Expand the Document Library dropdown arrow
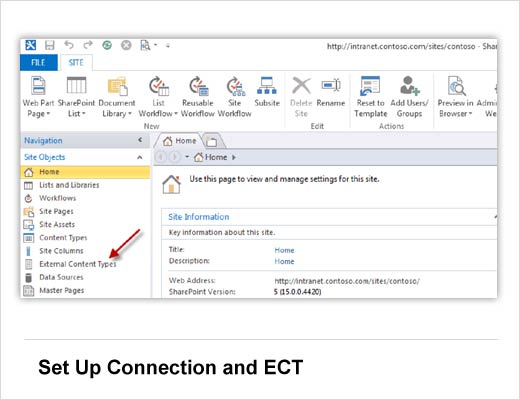The width and height of the screenshot is (520, 400). point(130,114)
